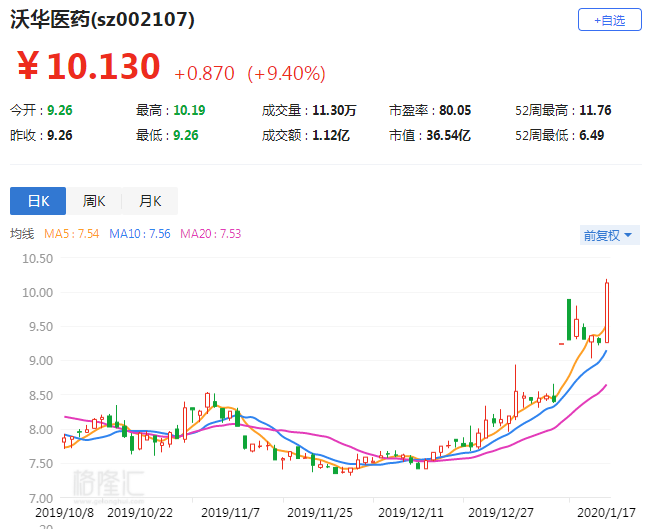Click the price change +0.870

pyautogui.click(x=204, y=73)
